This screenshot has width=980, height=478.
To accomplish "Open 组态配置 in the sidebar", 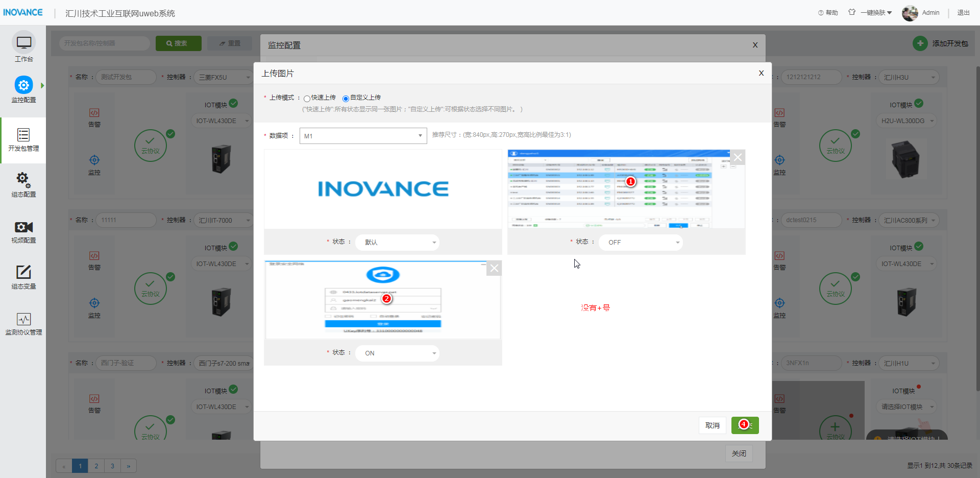I will click(x=23, y=185).
